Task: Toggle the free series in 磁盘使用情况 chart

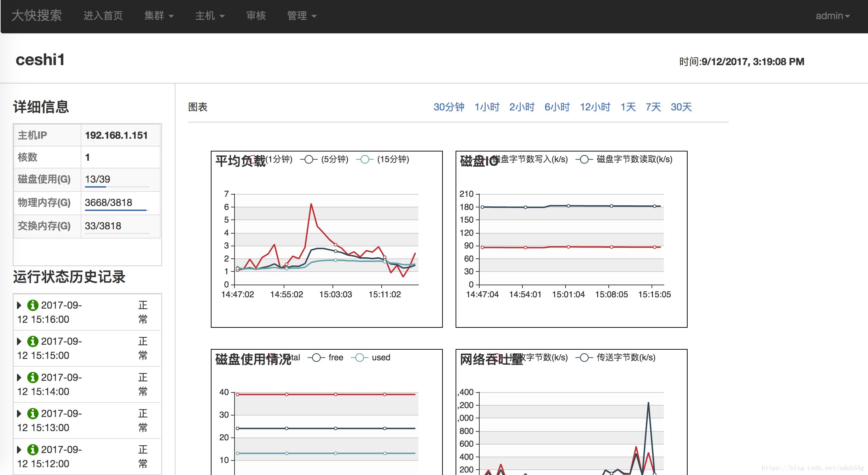Action: [317, 357]
